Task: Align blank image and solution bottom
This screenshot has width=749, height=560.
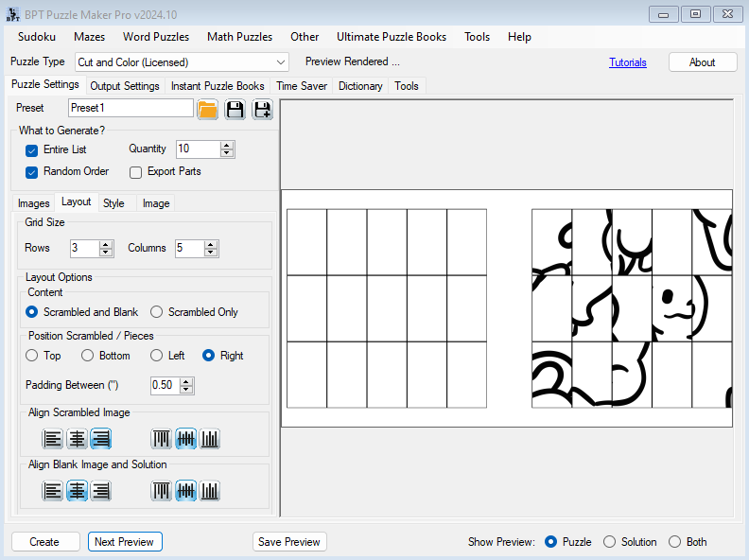Action: (x=210, y=490)
